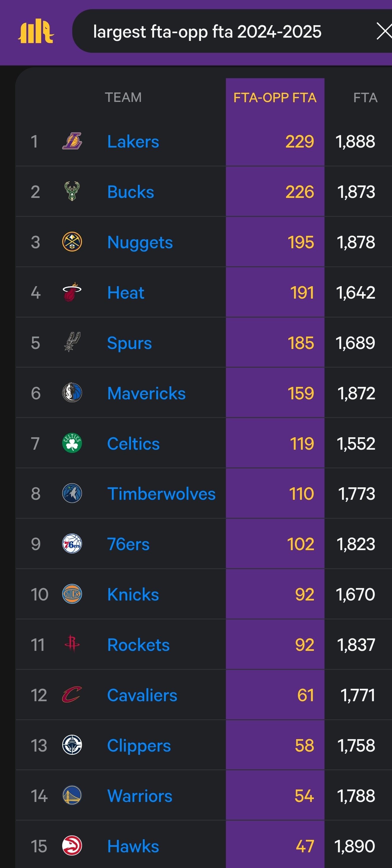This screenshot has height=868, width=392.
Task: Clear the search query with the X
Action: 384,31
